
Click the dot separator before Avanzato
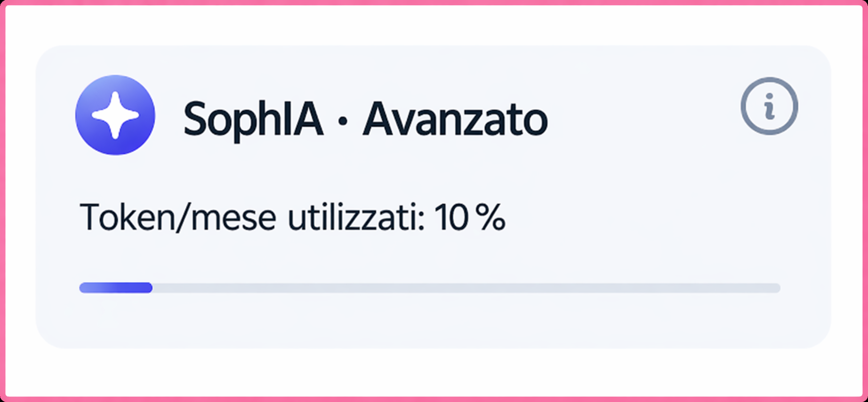343,122
